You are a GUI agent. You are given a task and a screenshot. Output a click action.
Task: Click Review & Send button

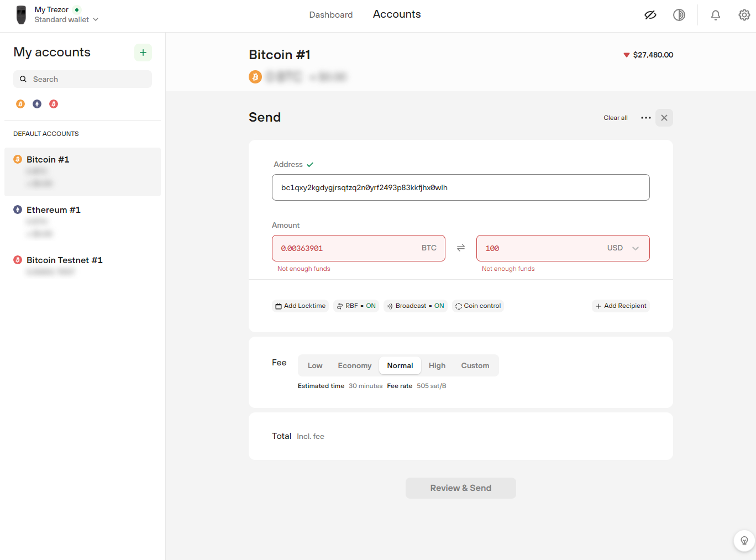(x=461, y=488)
